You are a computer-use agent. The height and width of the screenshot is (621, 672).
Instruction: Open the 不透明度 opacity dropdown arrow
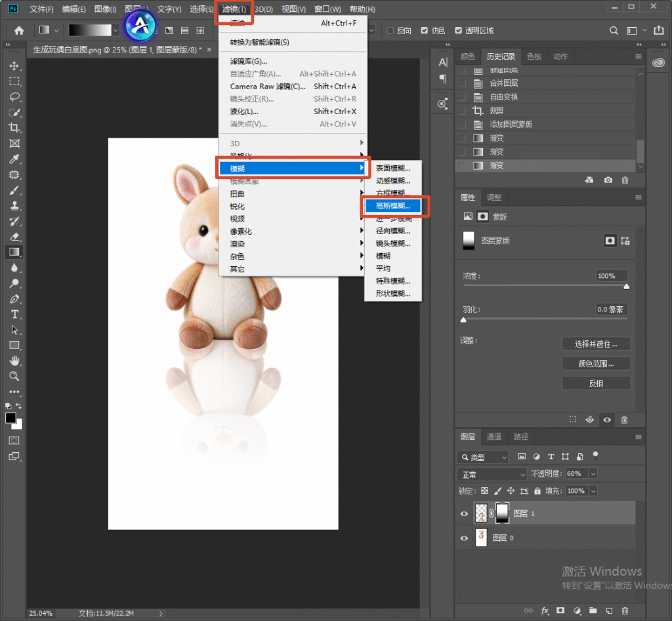[x=593, y=473]
